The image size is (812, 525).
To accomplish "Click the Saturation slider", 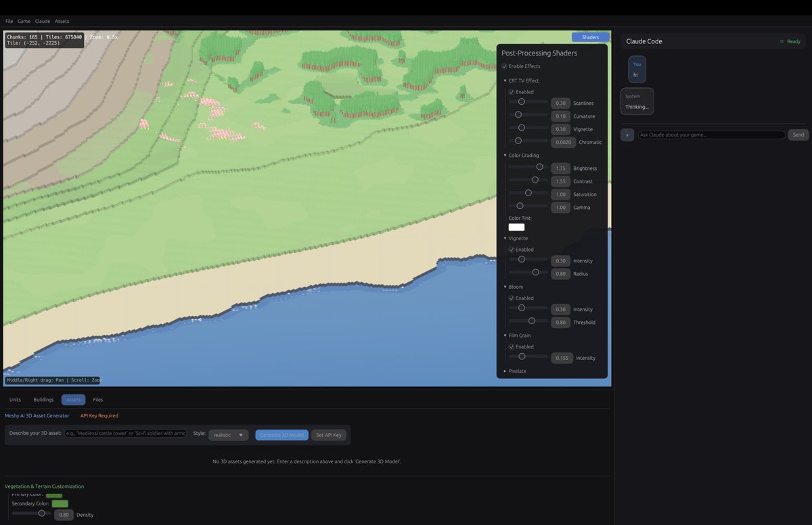I will (528, 193).
